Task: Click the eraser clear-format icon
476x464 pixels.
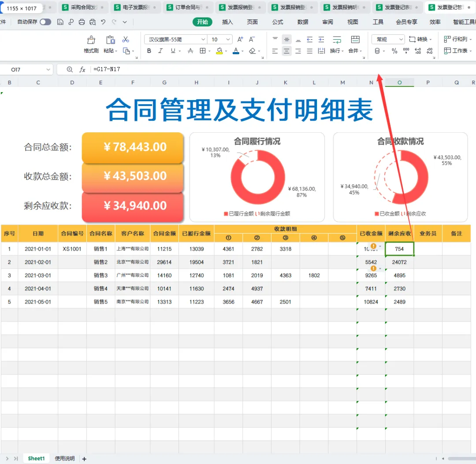Action: (252, 51)
